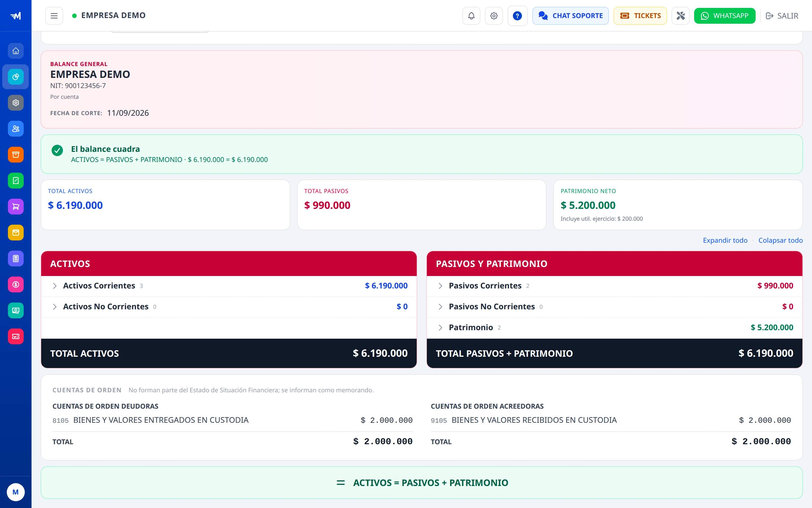812x508 pixels.
Task: Click the fecha de corte 11/09/2026
Action: (x=128, y=113)
